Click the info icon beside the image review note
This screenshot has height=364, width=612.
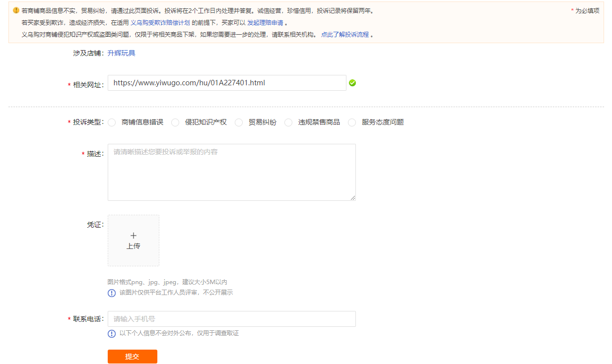click(112, 293)
